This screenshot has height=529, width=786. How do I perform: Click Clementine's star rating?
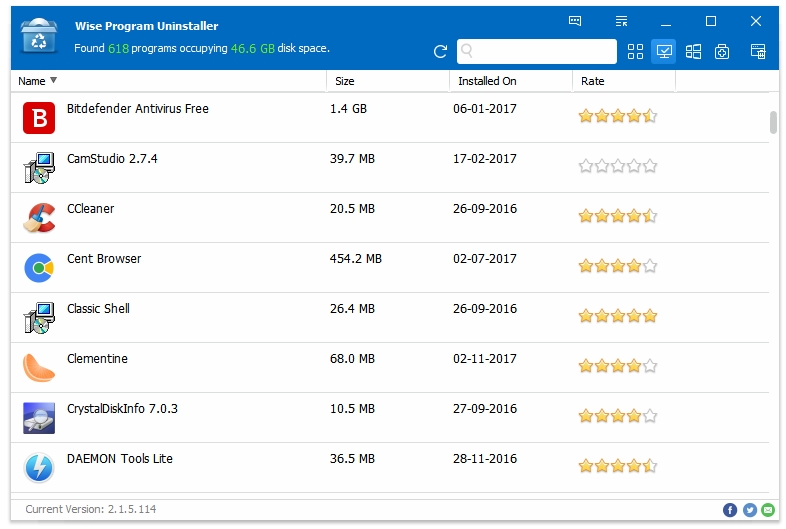pos(618,366)
